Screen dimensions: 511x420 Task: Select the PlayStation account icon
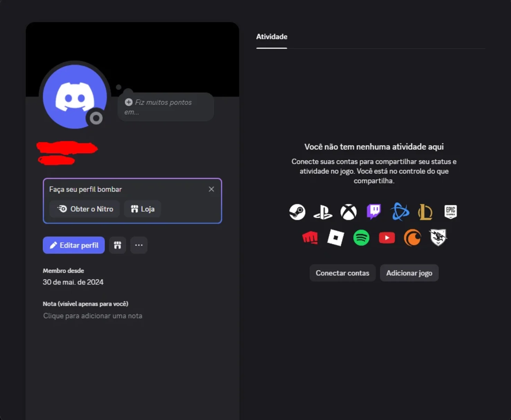point(323,212)
